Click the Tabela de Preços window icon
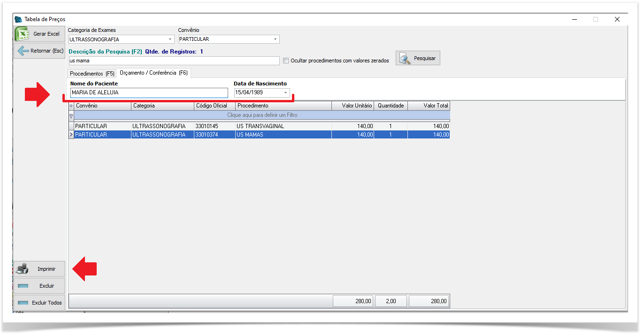This screenshot has width=644, height=336. click(19, 19)
